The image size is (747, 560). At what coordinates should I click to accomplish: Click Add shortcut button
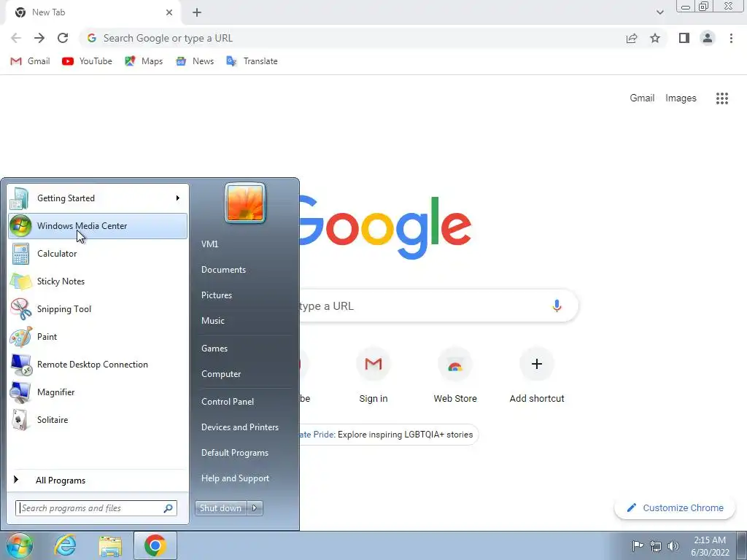point(537,376)
